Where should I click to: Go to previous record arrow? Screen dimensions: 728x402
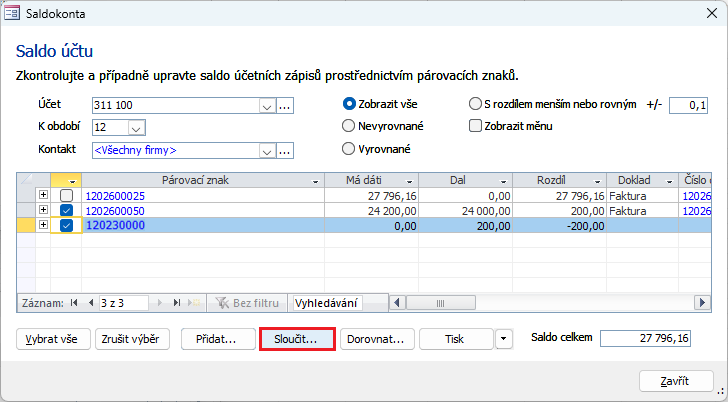click(91, 303)
